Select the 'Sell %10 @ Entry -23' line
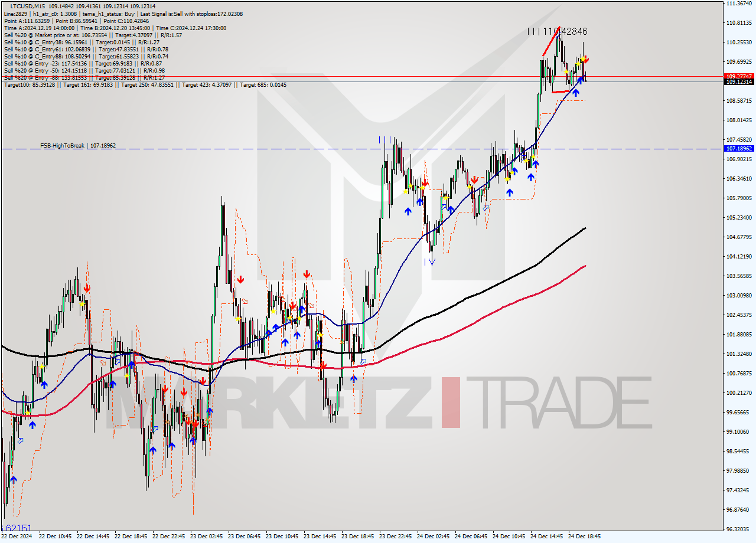Viewport: 756px width, 543px height. (83, 63)
